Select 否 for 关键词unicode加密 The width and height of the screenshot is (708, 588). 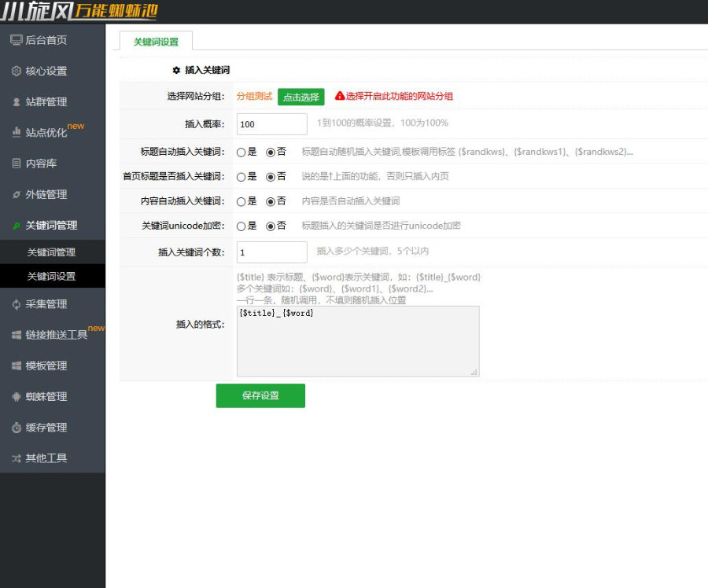271,226
